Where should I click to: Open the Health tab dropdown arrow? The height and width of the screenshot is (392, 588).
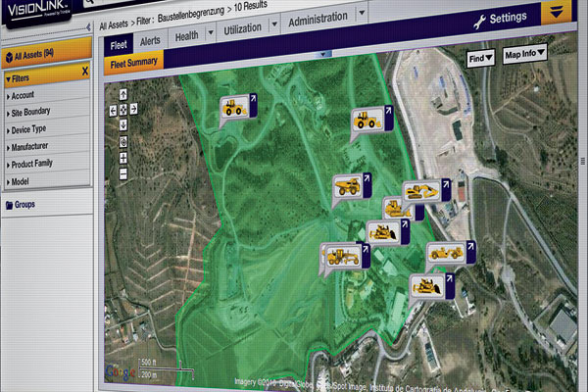pos(211,32)
